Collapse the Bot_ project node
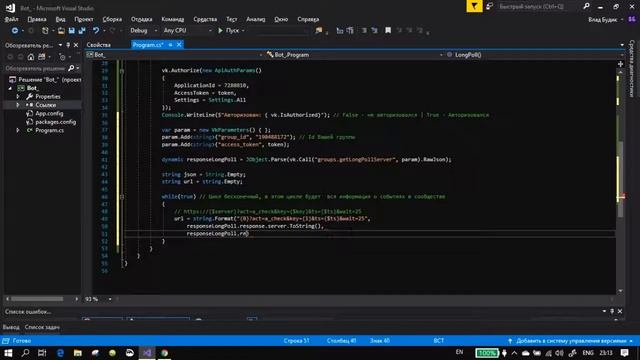 [10, 88]
